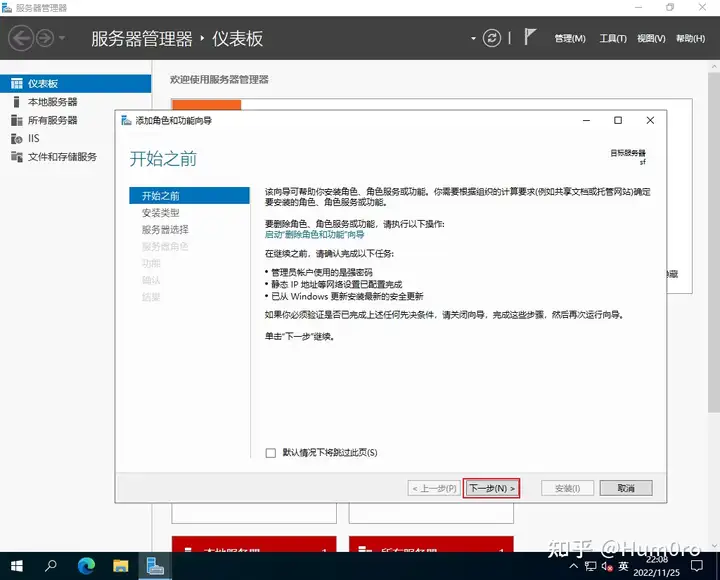Open the navigation history dropdown arrow

coord(62,38)
